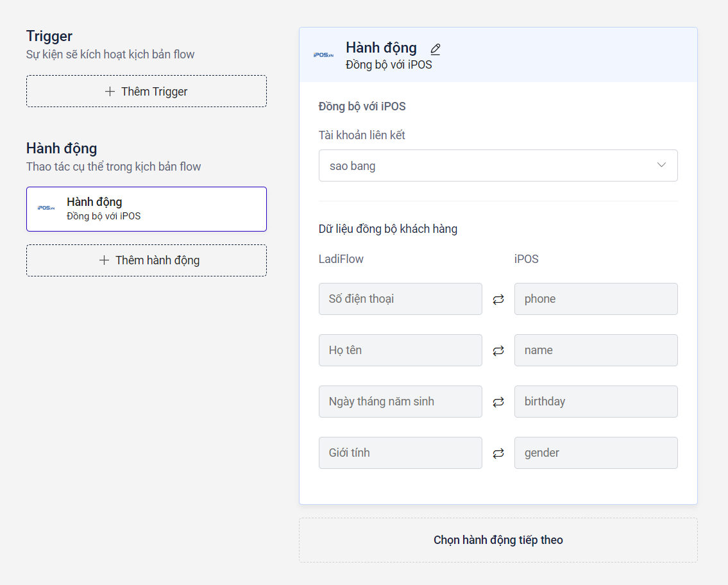Click the Số điện thoại field
This screenshot has height=585, width=728.
click(x=400, y=299)
